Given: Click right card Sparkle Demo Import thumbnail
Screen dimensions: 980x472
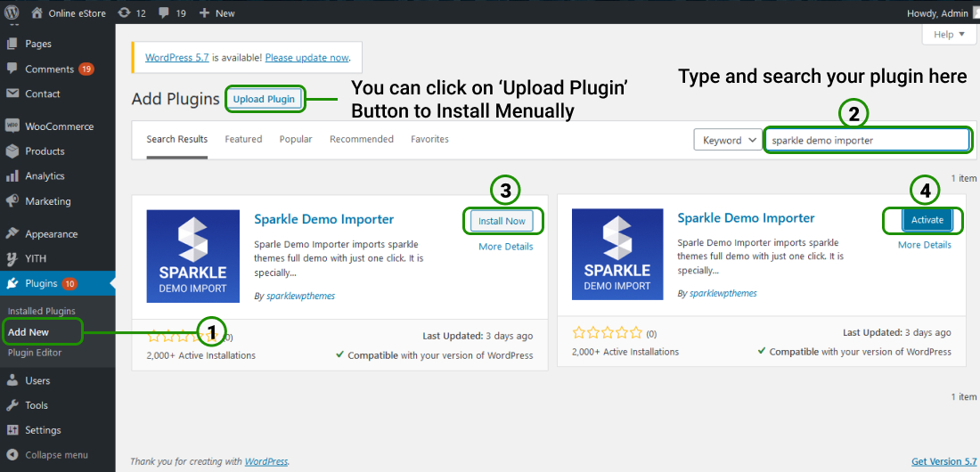Looking at the screenshot, I should [x=618, y=255].
